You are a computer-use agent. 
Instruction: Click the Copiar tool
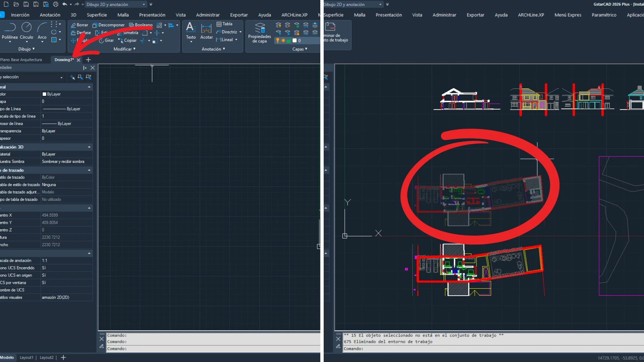point(127,41)
